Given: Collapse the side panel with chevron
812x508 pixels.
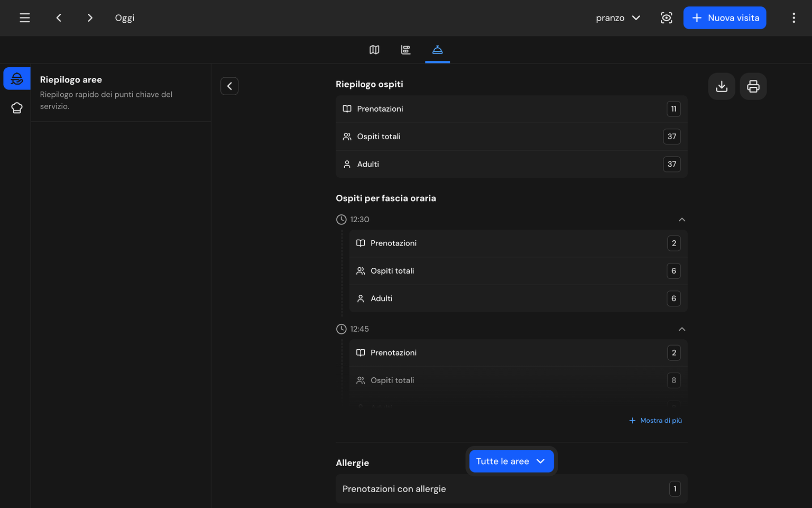Looking at the screenshot, I should tap(229, 86).
